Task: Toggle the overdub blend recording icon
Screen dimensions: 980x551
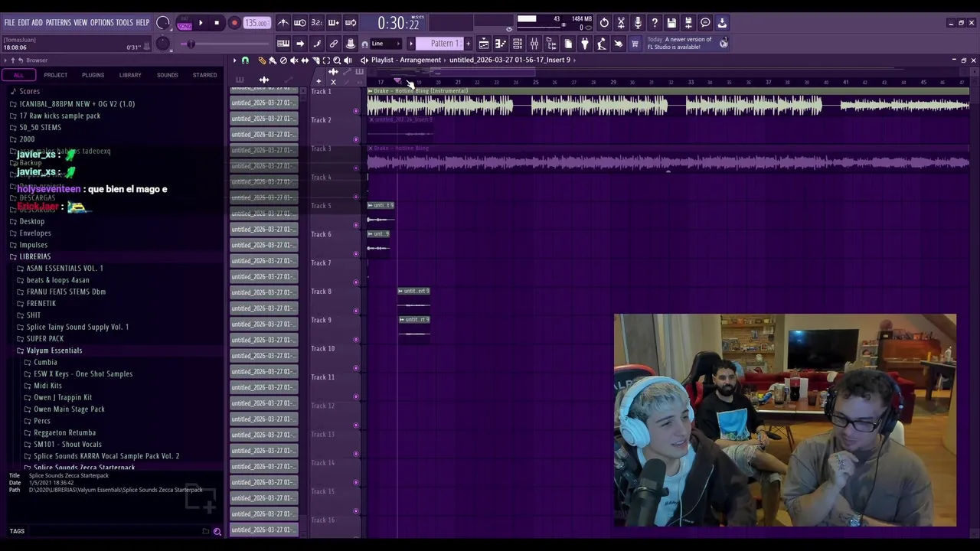Action: (334, 23)
